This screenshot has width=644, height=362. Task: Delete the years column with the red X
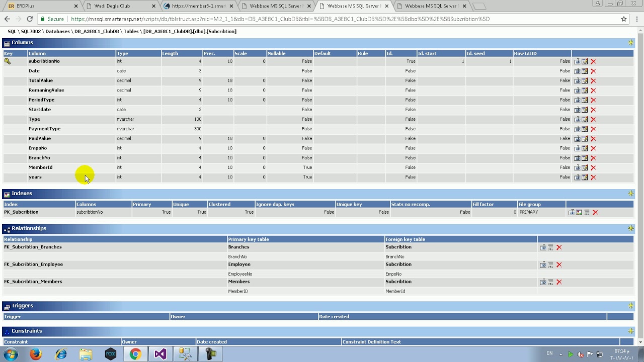coord(593,177)
